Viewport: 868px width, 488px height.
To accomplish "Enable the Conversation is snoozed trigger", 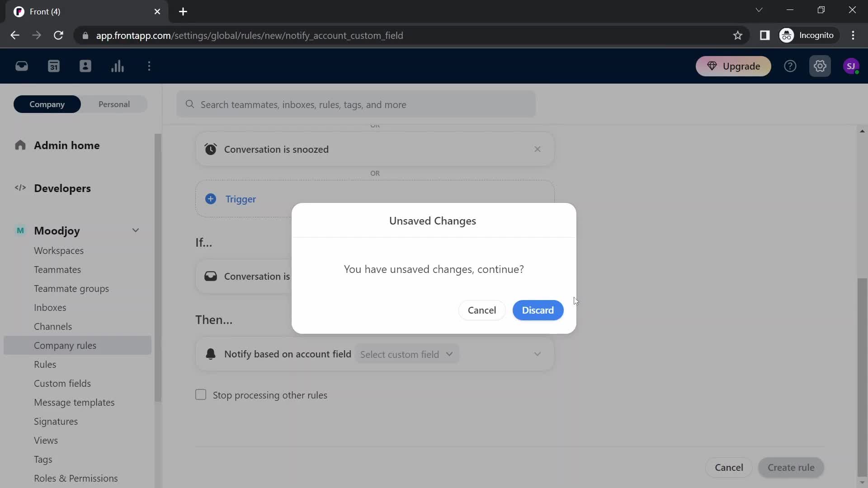I will pos(375,149).
